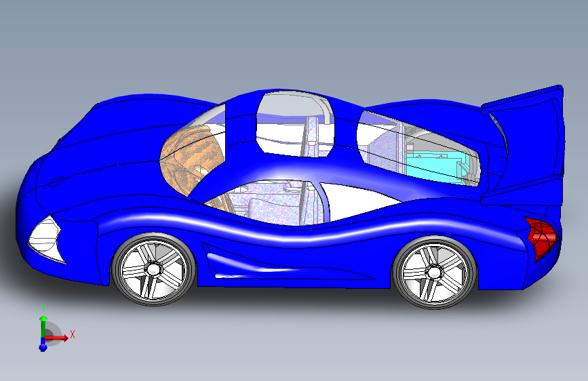Click the green Y axis of the orientation triad
Image resolution: width=588 pixels, height=381 pixels.
pyautogui.click(x=43, y=326)
